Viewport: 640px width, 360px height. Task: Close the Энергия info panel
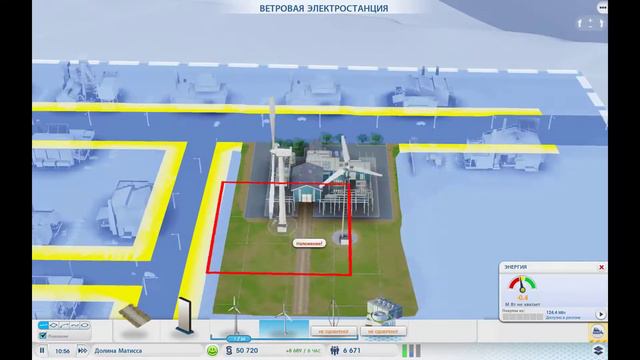(601, 267)
